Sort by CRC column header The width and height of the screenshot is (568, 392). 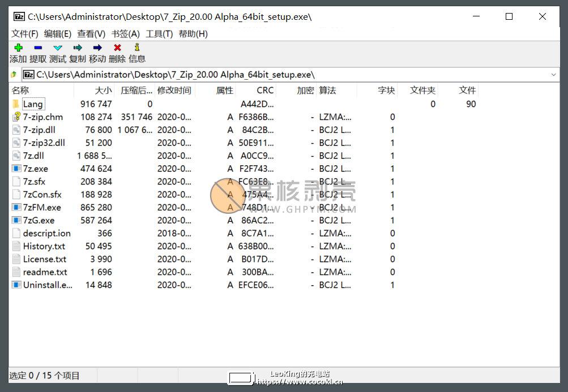(x=256, y=90)
